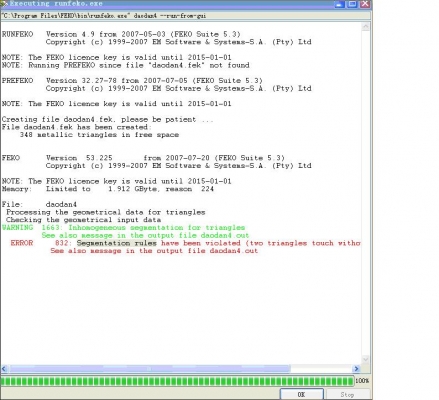The image size is (439, 400).
Task: Click '348 metallic triangles in free space' line
Action: pyautogui.click(x=99, y=135)
